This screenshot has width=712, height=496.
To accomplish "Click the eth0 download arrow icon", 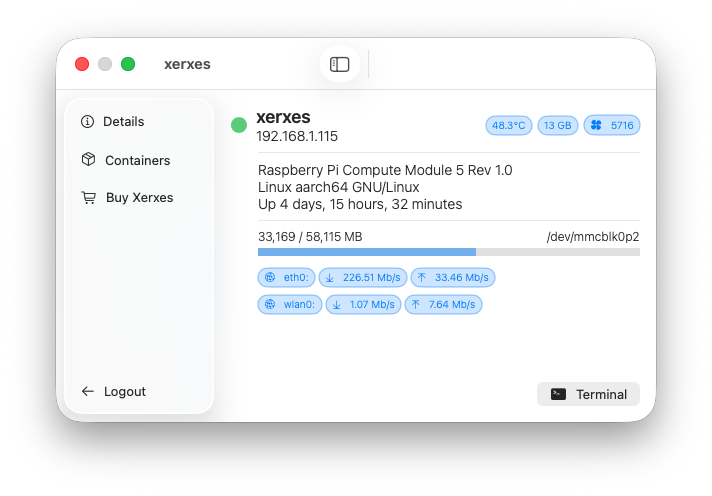I will [x=330, y=278].
